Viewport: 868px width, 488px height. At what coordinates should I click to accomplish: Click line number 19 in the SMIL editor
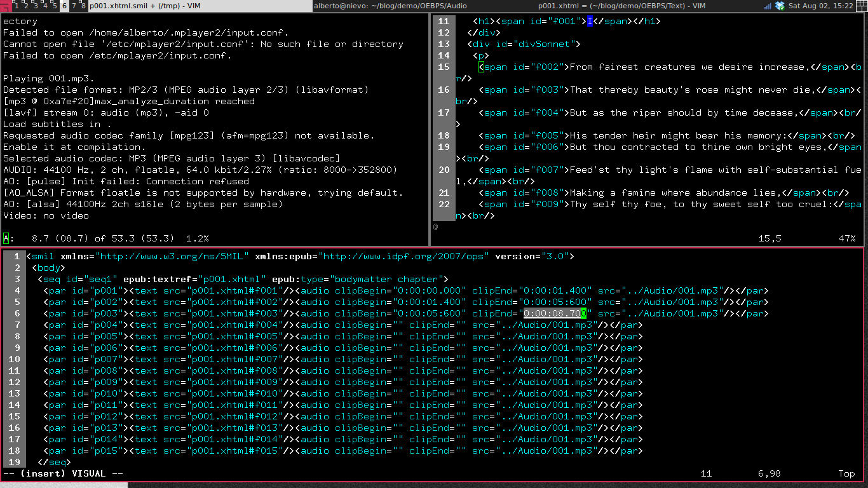click(15, 462)
